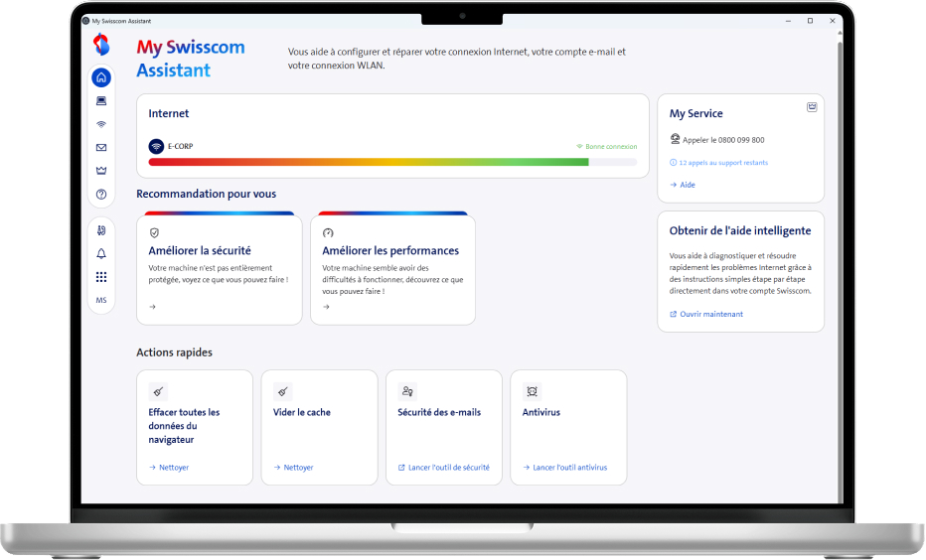Open the WLAN section in sidebar
Viewport: 926px width, 560px height.
point(101,124)
